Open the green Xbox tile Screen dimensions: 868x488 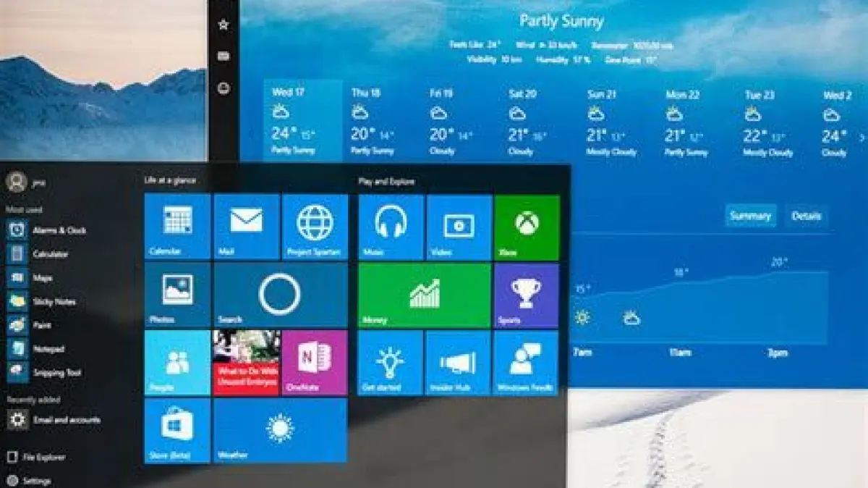point(527,227)
